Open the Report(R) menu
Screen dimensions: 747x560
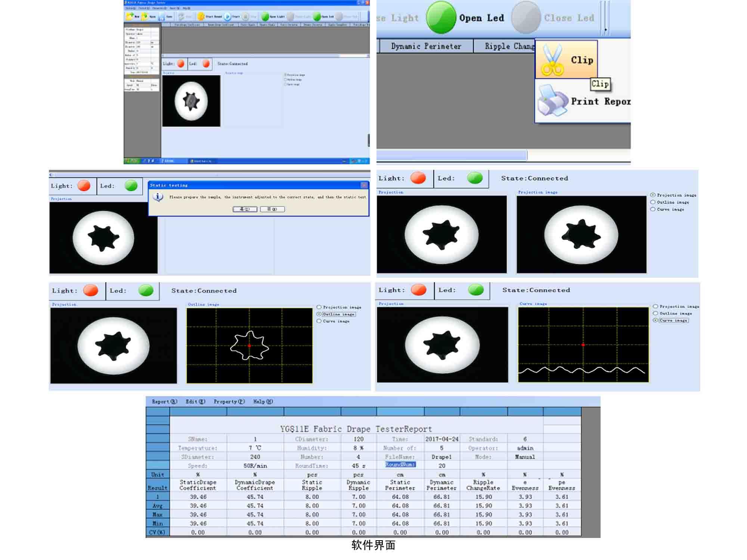click(164, 402)
